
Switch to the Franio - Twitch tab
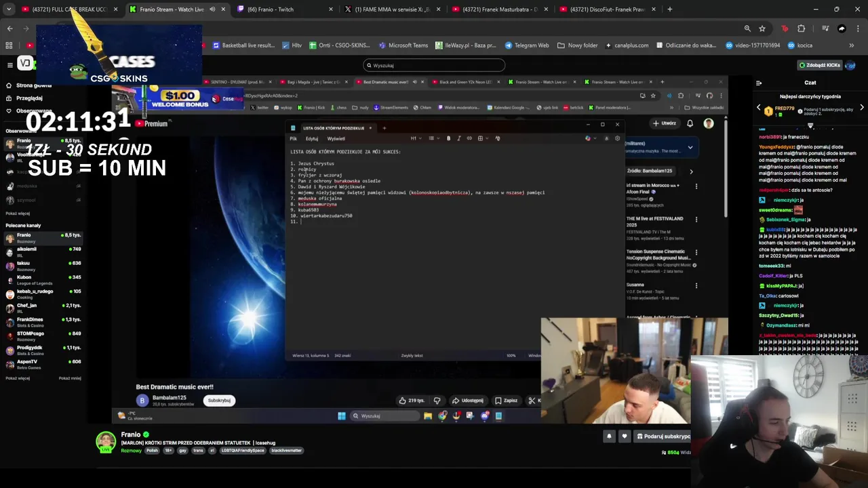click(x=285, y=9)
